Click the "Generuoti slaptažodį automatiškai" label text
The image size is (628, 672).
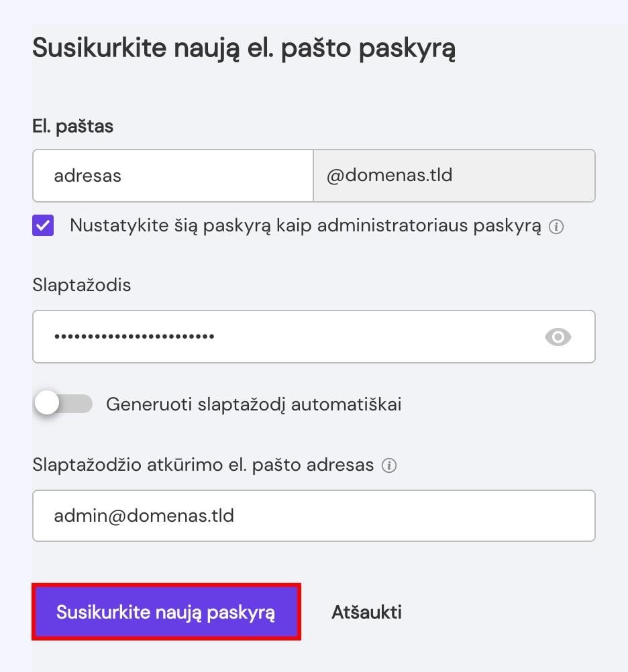click(x=254, y=404)
